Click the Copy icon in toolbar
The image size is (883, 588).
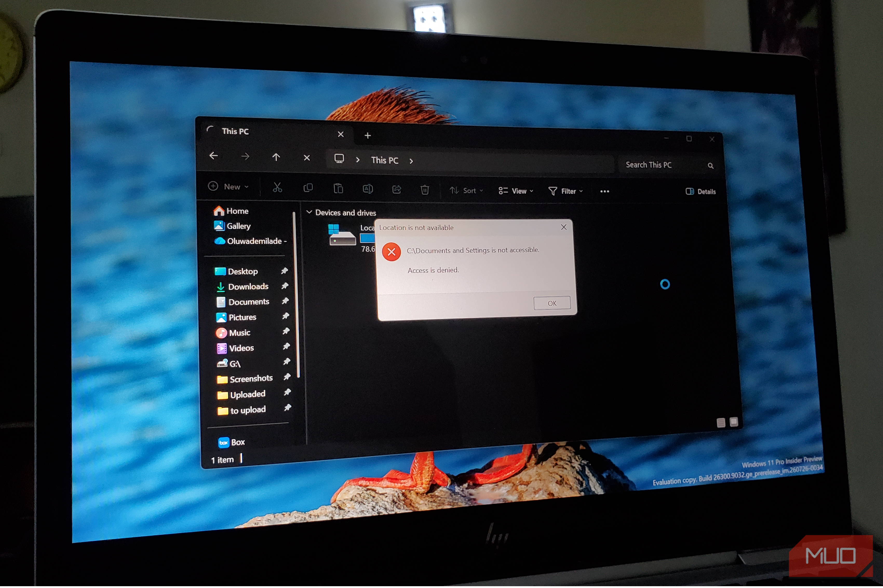point(308,188)
